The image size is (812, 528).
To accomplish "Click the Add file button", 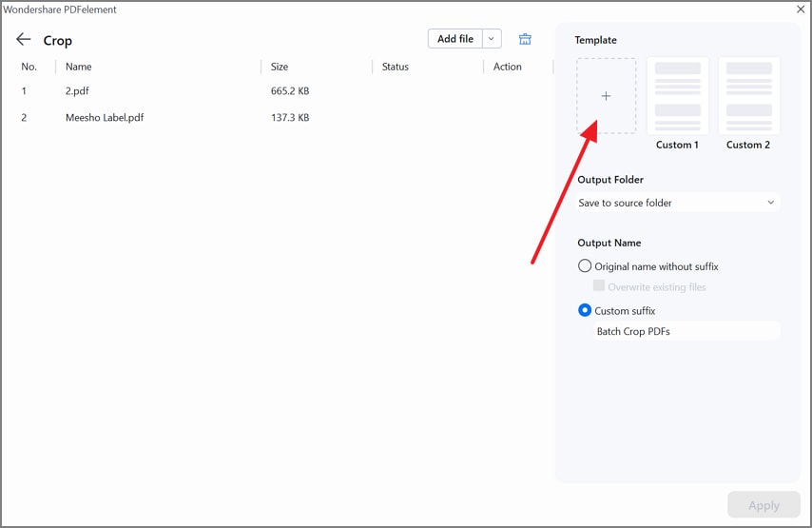I will pos(455,39).
